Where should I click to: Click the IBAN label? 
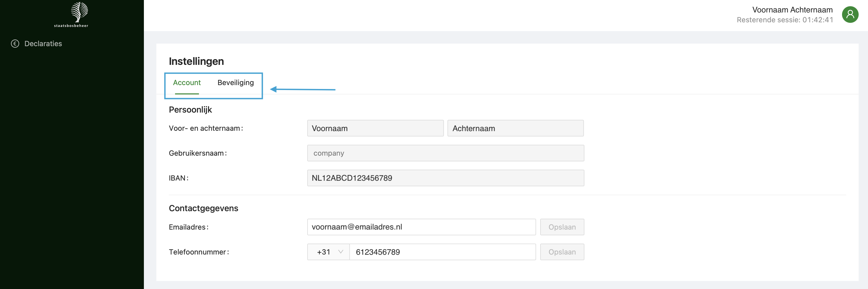pyautogui.click(x=179, y=178)
